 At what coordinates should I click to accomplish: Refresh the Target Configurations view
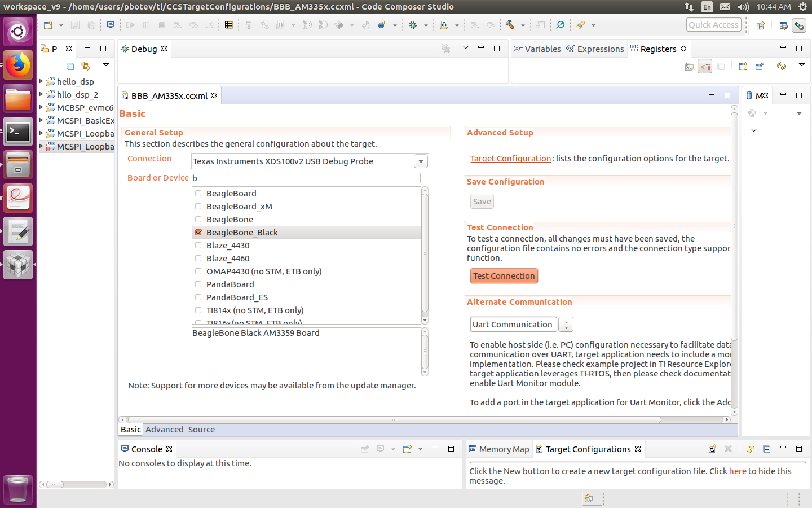[x=751, y=449]
